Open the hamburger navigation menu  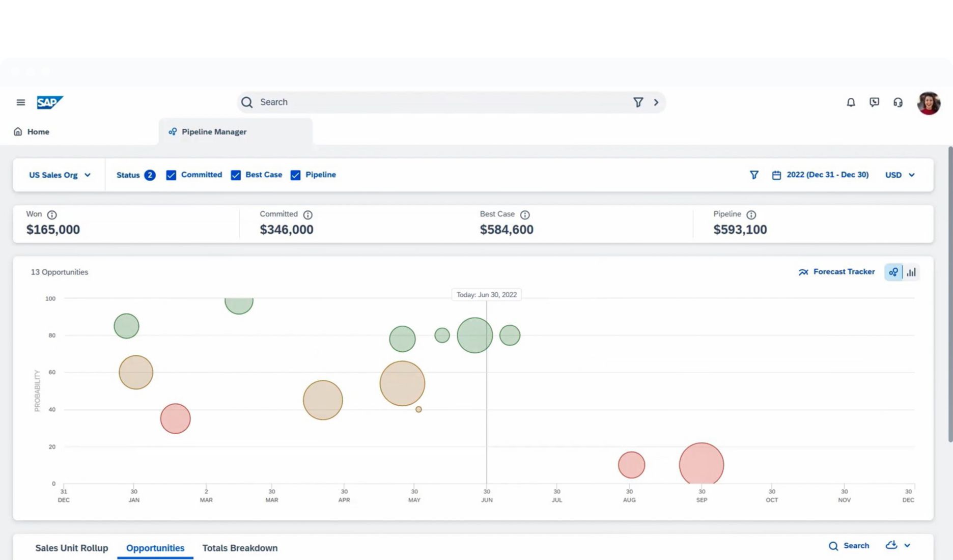[x=21, y=102]
